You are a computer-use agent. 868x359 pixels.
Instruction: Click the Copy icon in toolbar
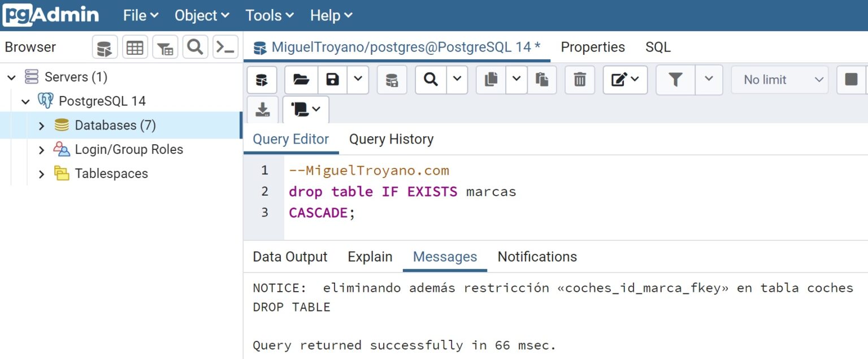[491, 80]
